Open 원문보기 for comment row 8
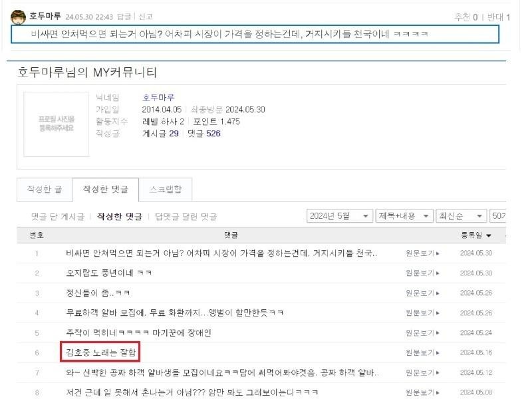 [422, 392]
